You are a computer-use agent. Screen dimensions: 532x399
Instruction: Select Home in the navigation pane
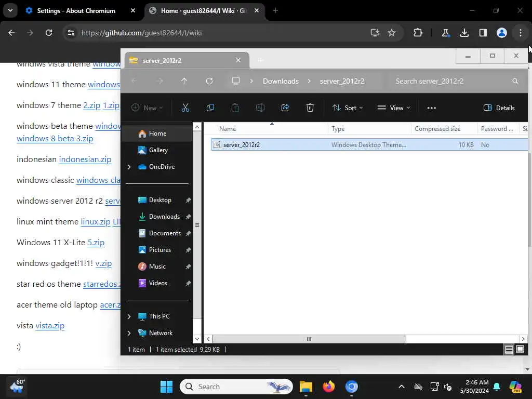(157, 134)
